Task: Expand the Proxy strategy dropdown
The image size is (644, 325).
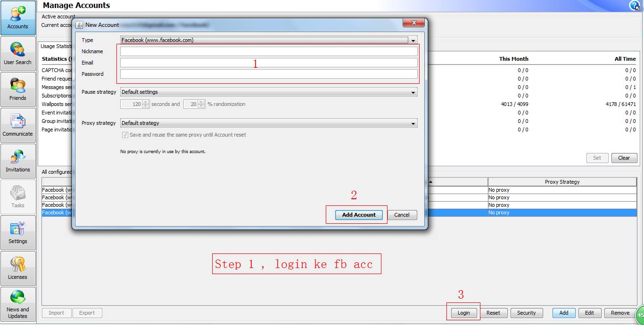Action: pos(269,123)
